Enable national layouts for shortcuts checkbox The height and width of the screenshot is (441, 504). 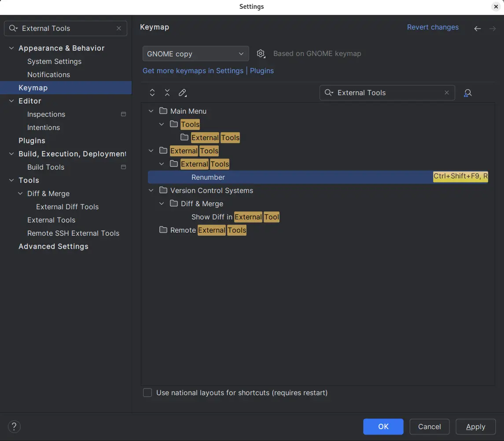147,393
